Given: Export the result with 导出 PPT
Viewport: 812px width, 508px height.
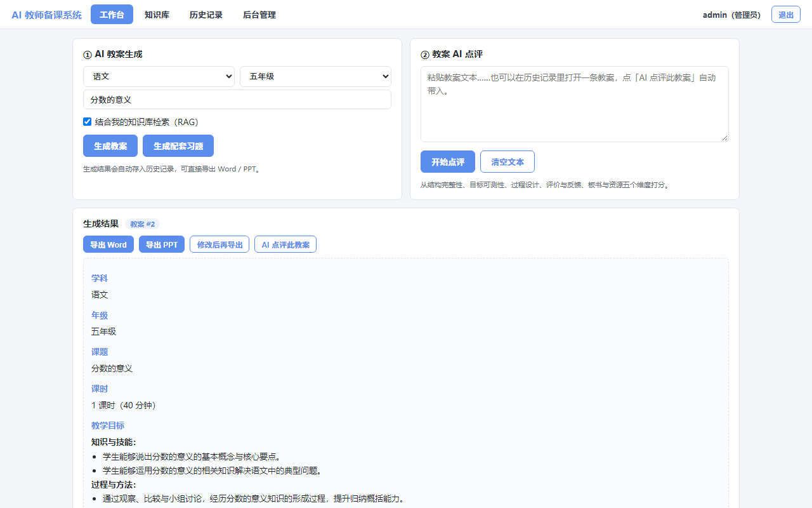Looking at the screenshot, I should click(x=162, y=244).
